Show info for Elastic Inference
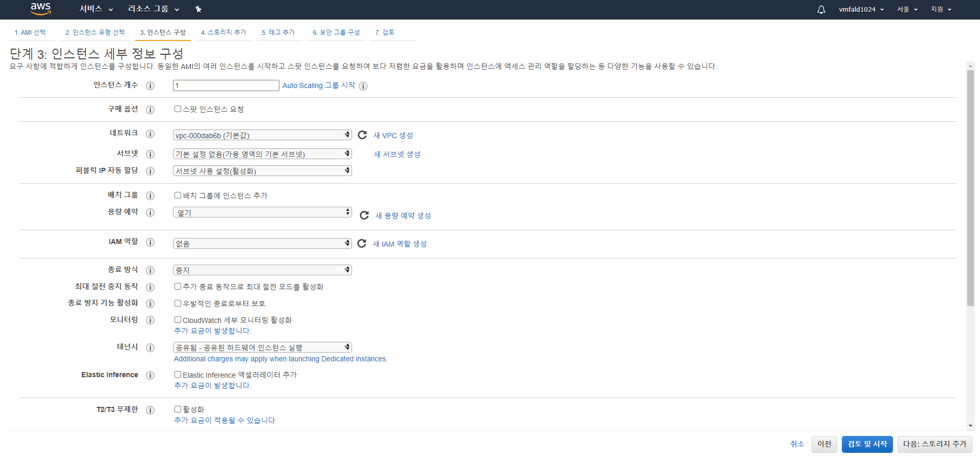This screenshot has width=980, height=457. (150, 375)
